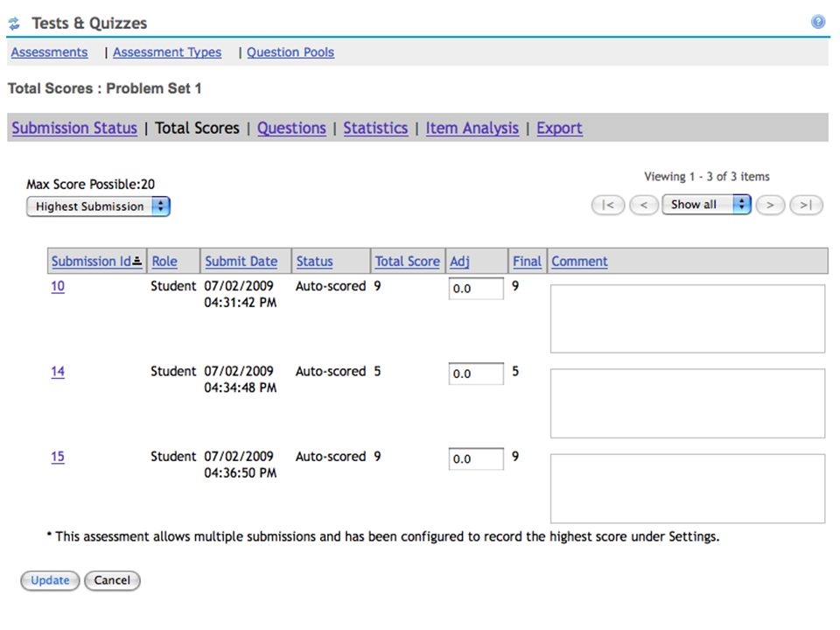Click Total Scores : Problem Set 1 heading
Image resolution: width=840 pixels, height=630 pixels.
(104, 88)
